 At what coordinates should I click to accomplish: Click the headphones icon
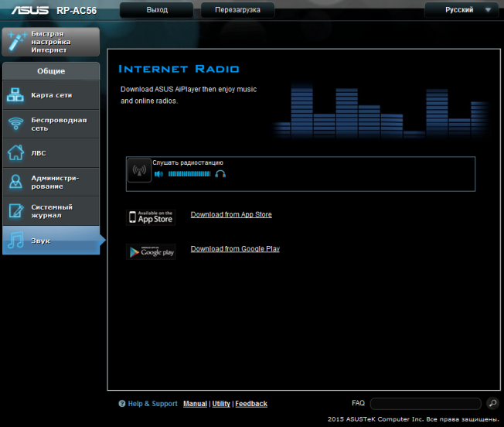[220, 174]
